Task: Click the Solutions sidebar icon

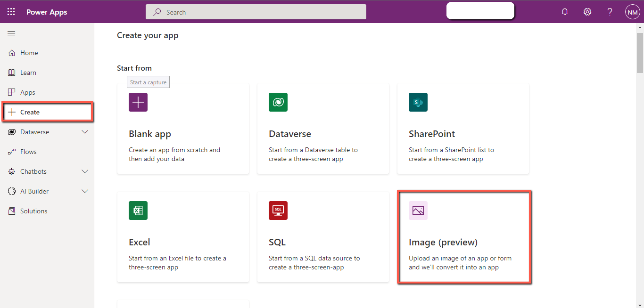Action: pos(12,211)
